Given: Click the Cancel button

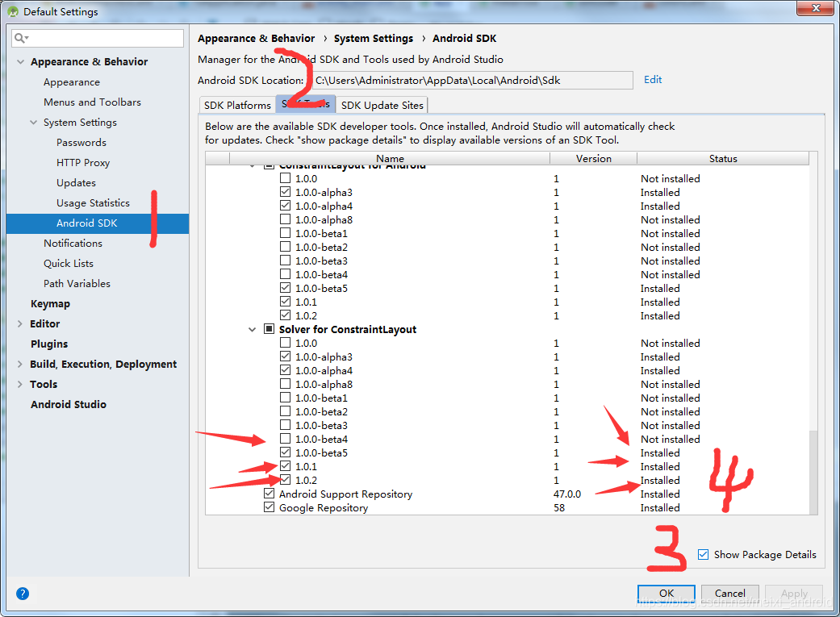Looking at the screenshot, I should [729, 594].
